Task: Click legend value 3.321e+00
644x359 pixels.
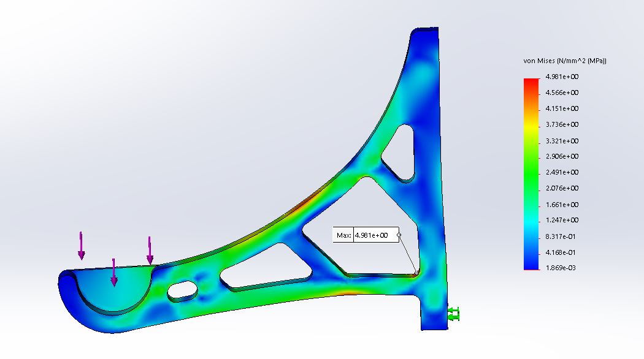Action: click(x=562, y=141)
